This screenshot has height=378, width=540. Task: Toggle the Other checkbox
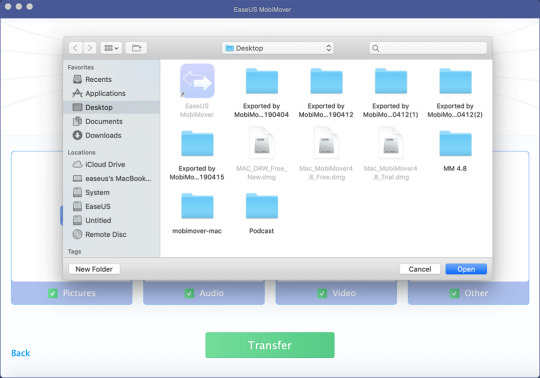pyautogui.click(x=454, y=293)
